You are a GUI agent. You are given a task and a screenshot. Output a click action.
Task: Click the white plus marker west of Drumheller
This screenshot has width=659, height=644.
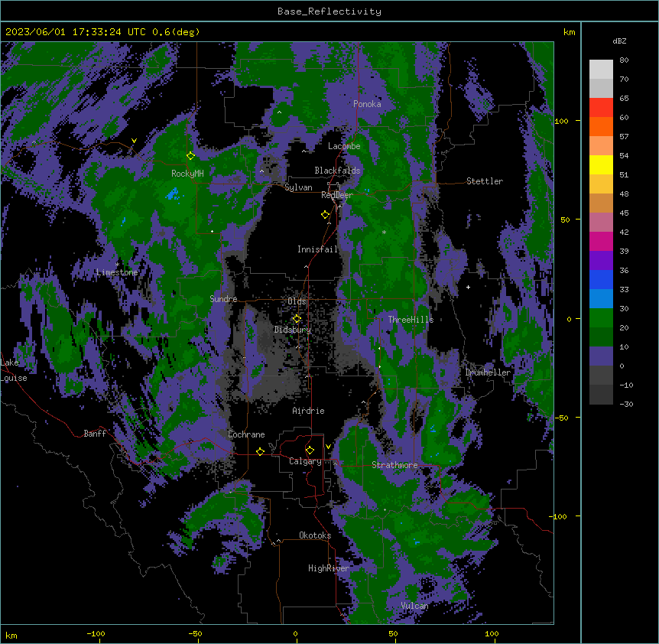tap(468, 287)
